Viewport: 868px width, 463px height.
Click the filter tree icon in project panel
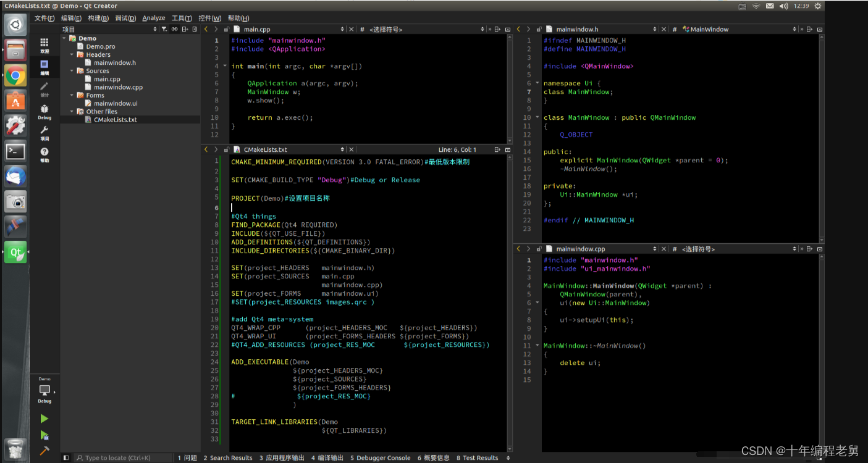(x=165, y=29)
